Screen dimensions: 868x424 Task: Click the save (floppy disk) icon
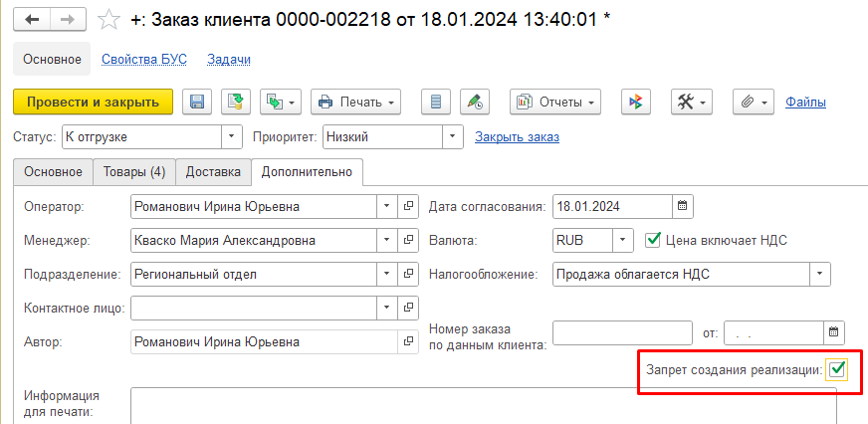click(197, 102)
